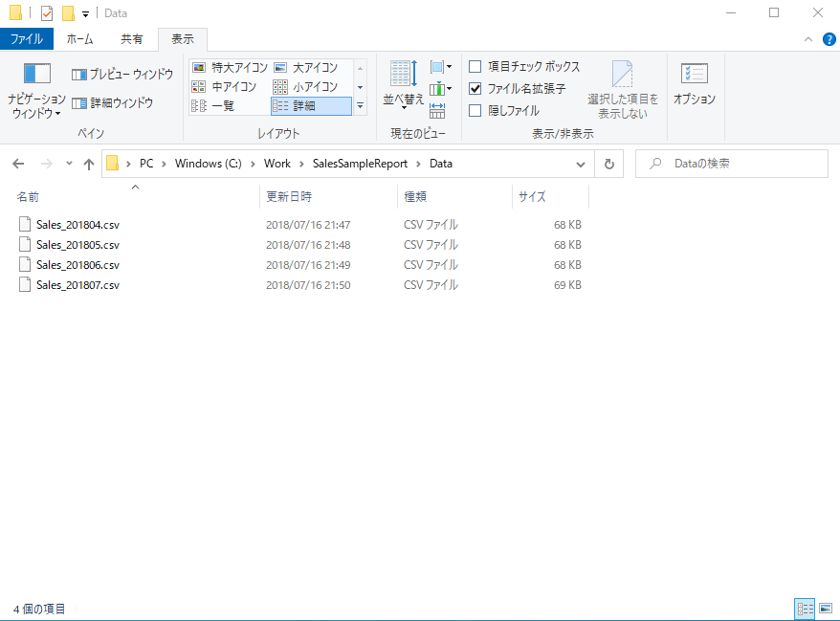This screenshot has height=621, width=840.
Task: Click Work in the address path
Action: (x=276, y=164)
